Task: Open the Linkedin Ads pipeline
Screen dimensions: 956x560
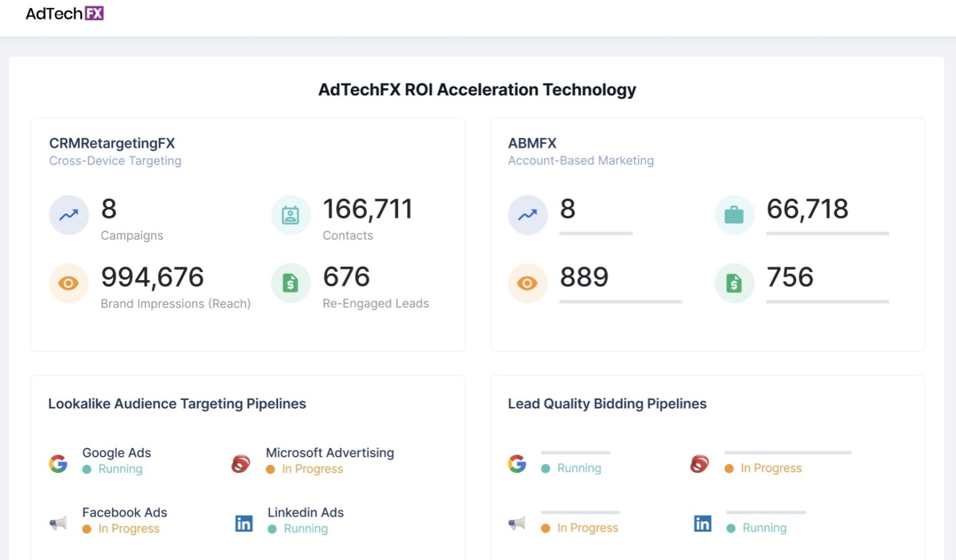Action: [x=305, y=513]
